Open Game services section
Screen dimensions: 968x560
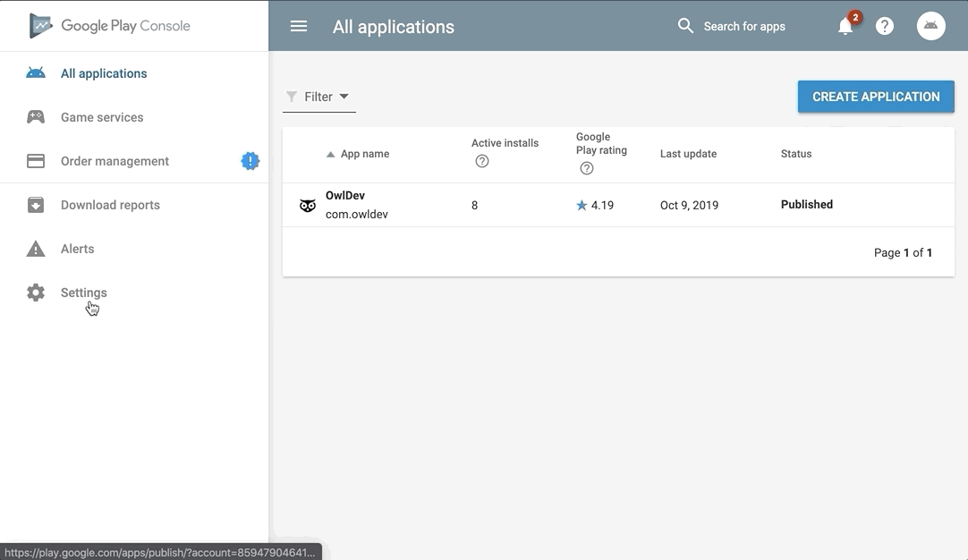tap(102, 117)
